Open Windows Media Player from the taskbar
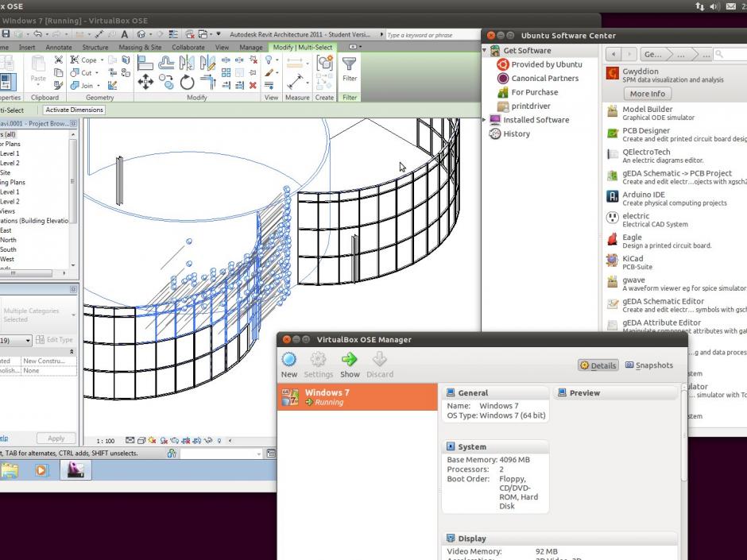The image size is (747, 560). [41, 470]
